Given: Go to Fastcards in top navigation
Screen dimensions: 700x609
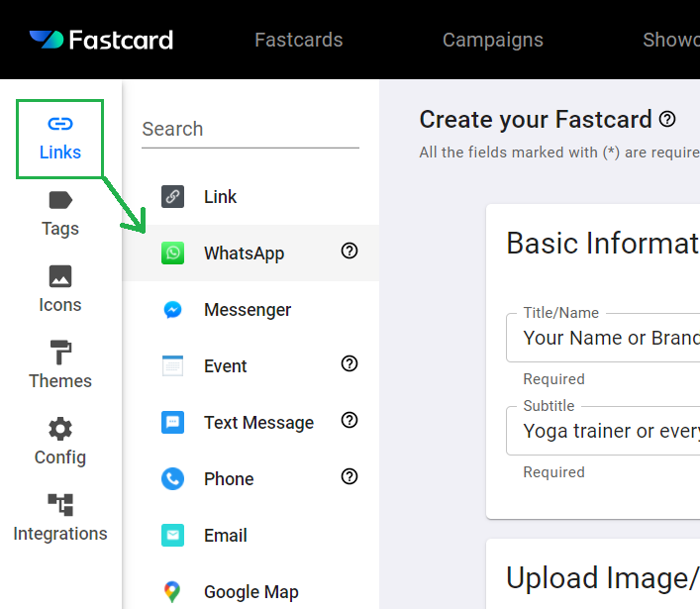Looking at the screenshot, I should pyautogui.click(x=299, y=40).
